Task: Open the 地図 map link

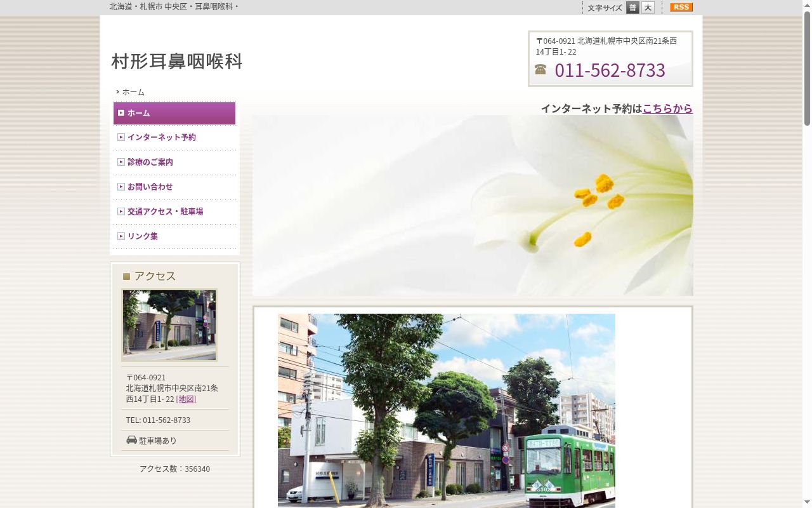Action: [x=186, y=399]
